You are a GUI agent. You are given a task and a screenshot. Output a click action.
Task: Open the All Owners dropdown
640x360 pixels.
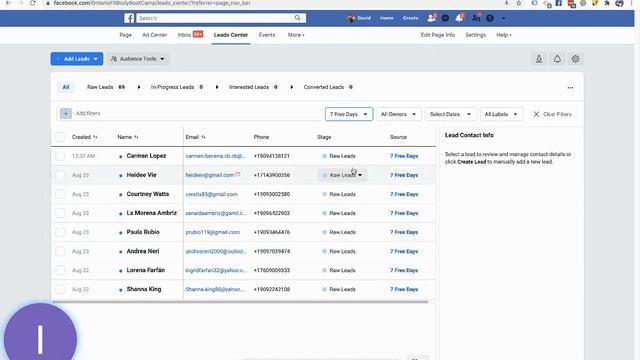coord(398,114)
